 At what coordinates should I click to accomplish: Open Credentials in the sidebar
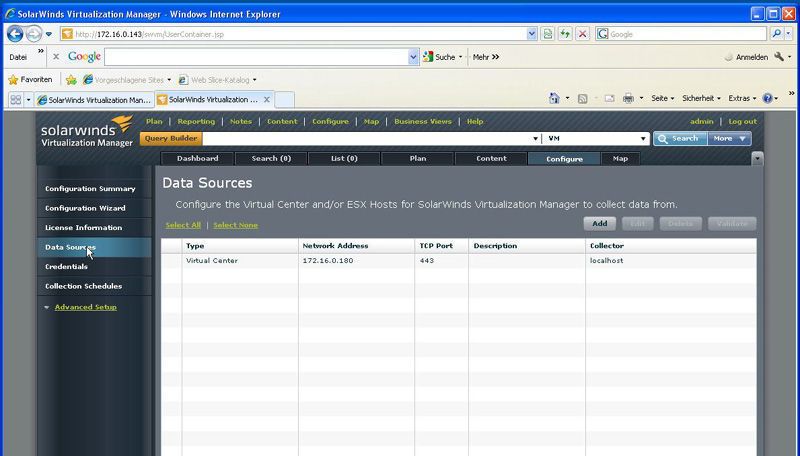[x=95, y=267]
